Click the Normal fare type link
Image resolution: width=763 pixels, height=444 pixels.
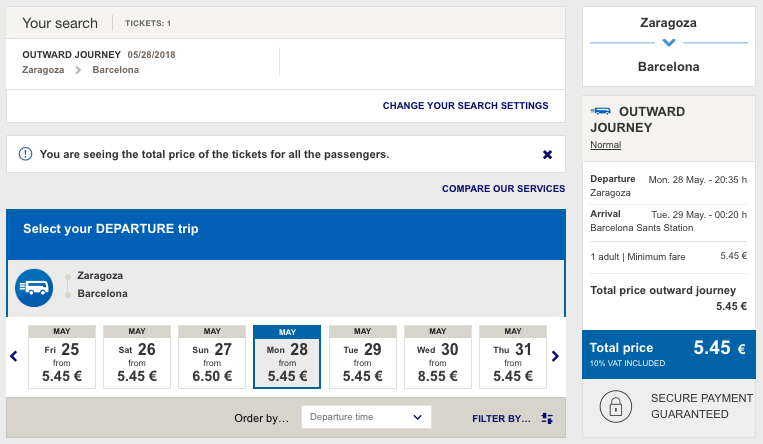[605, 145]
